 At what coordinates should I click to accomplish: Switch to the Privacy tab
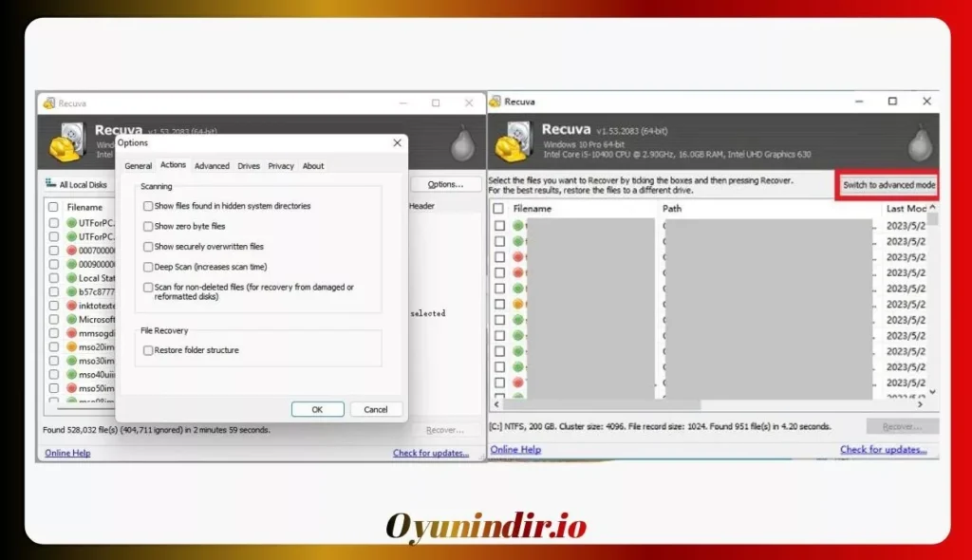pos(281,165)
